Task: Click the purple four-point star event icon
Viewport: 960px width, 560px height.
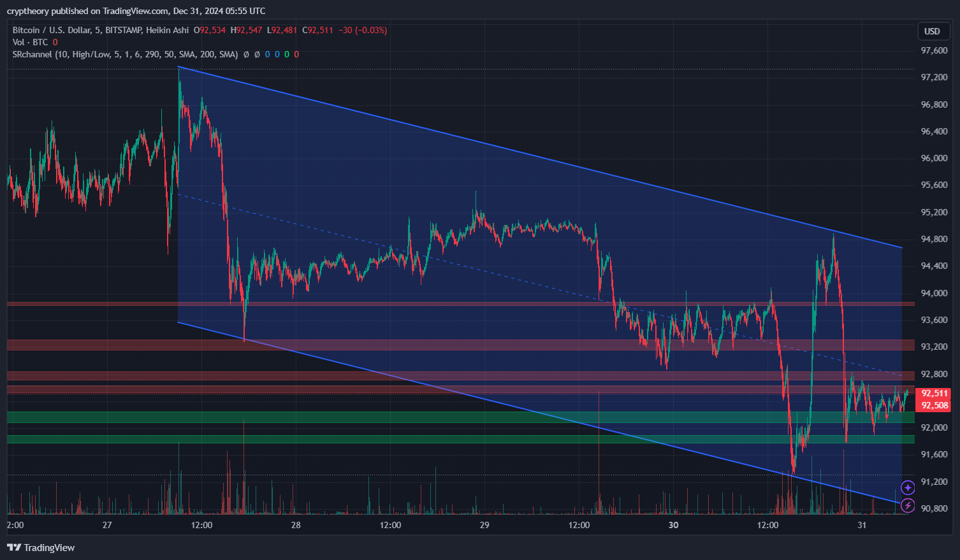Action: [x=908, y=487]
